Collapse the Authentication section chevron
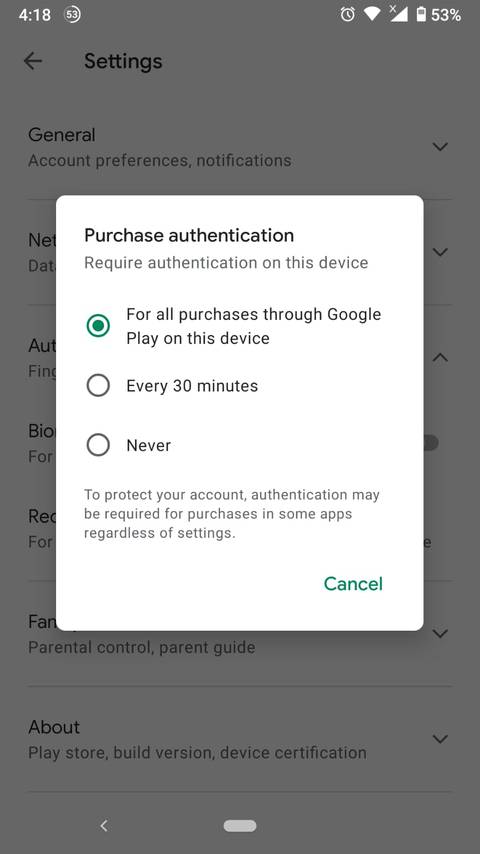The height and width of the screenshot is (854, 480). [x=440, y=358]
